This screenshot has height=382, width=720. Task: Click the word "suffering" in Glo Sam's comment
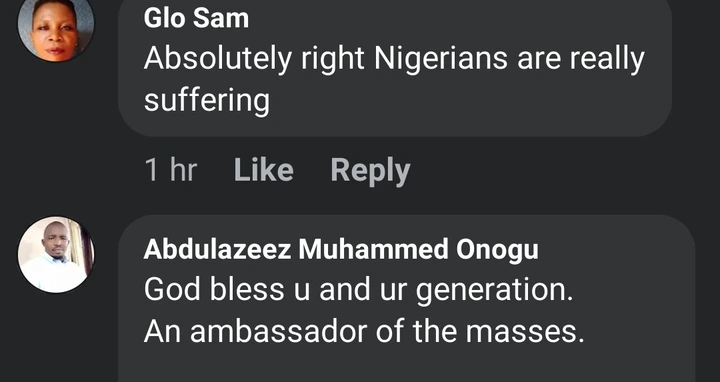click(x=207, y=101)
